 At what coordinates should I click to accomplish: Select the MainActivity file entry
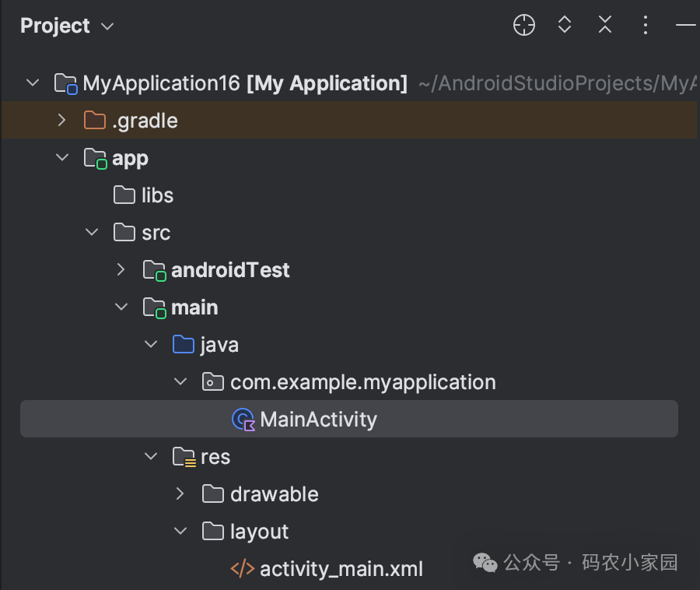(317, 419)
